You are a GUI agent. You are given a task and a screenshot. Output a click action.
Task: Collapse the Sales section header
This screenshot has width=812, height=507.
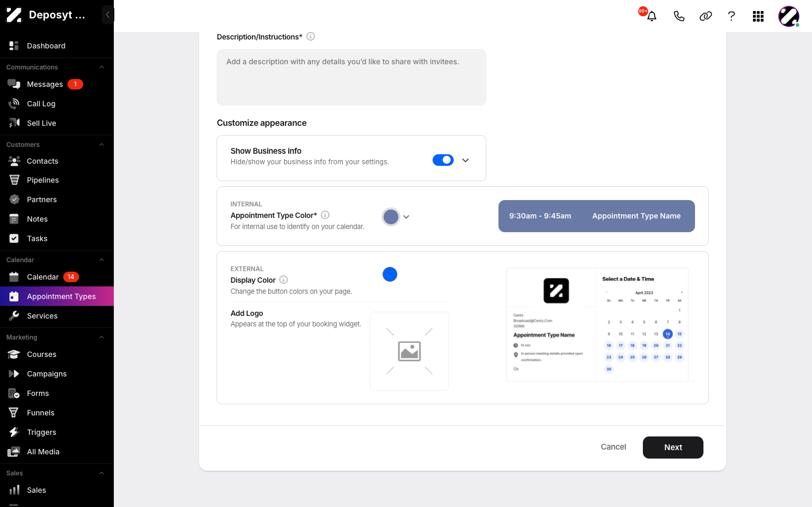pos(102,473)
